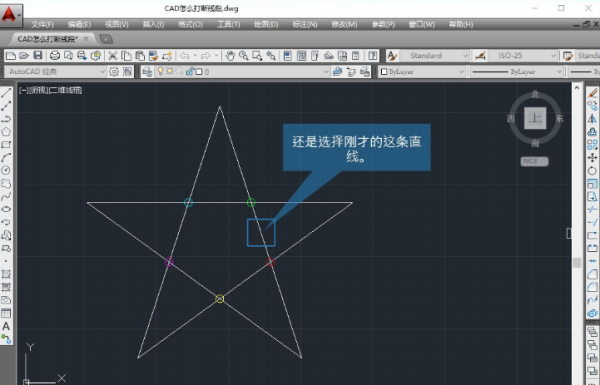Viewport: 600px width, 385px height.
Task: Select the Table tool
Action: click(6, 313)
